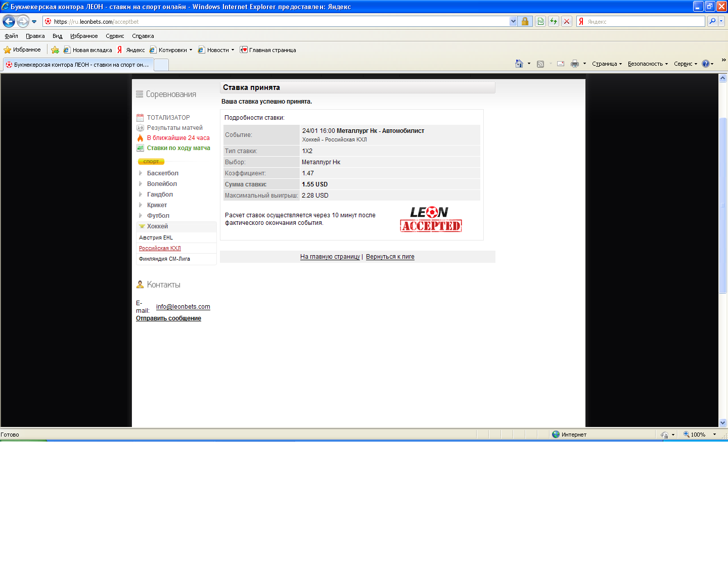Open the Справка menu
This screenshot has width=728, height=573.
(143, 36)
